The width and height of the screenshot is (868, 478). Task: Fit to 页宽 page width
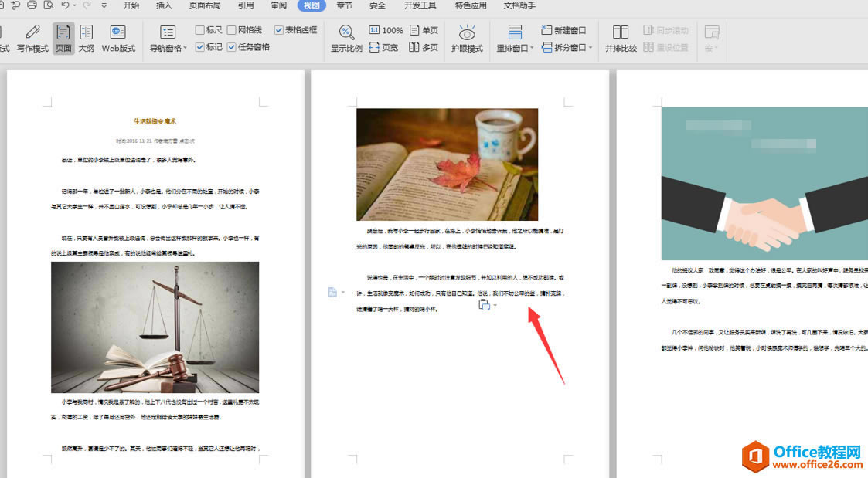click(383, 48)
